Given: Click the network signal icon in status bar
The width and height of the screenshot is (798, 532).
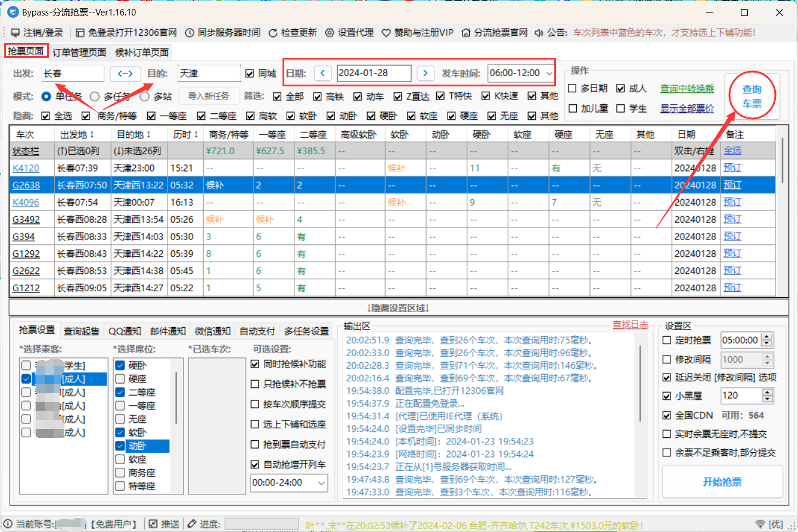Looking at the screenshot, I should 760,524.
